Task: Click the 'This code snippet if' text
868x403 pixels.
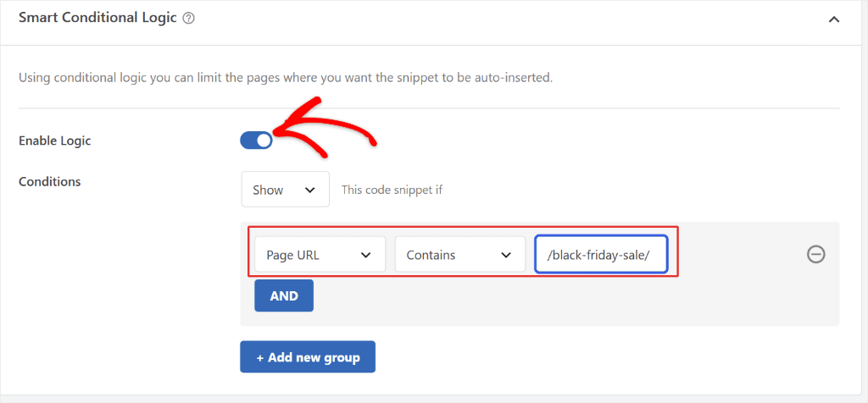Action: coord(392,190)
